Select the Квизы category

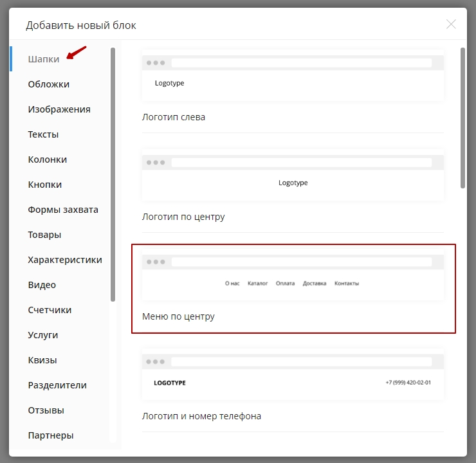42,360
